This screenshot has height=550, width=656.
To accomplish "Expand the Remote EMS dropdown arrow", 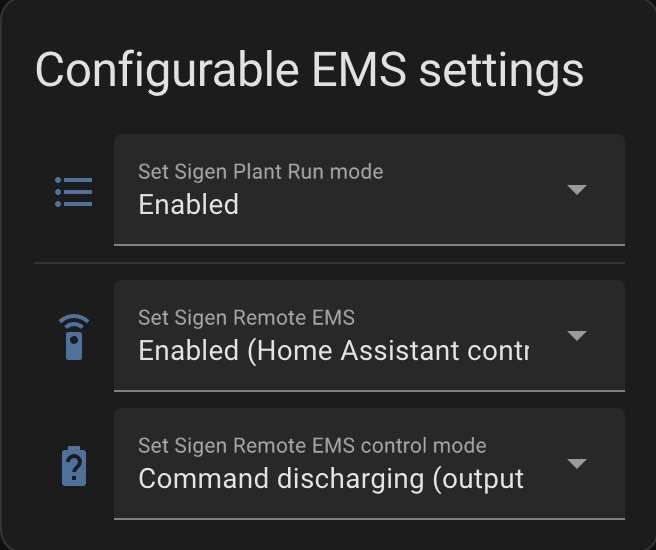I will click(577, 335).
